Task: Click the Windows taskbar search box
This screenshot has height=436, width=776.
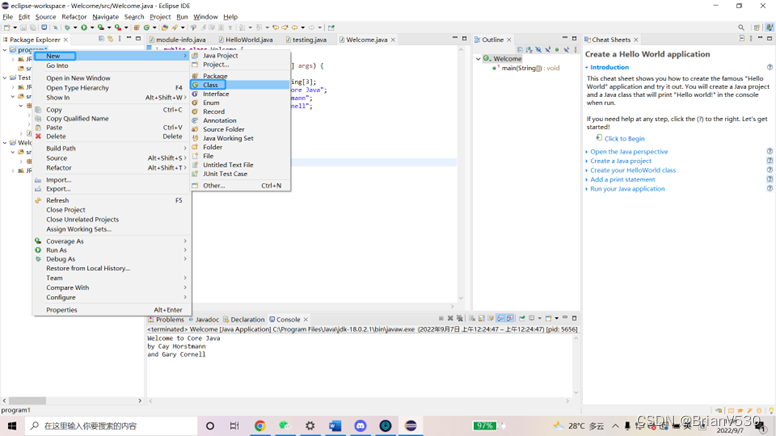Action: (x=111, y=426)
